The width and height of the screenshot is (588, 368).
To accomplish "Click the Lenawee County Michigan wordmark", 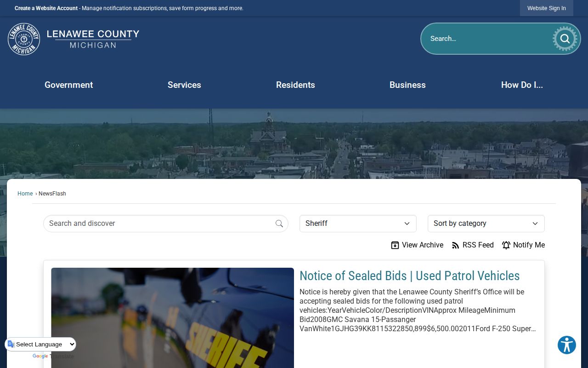I will coord(93,39).
